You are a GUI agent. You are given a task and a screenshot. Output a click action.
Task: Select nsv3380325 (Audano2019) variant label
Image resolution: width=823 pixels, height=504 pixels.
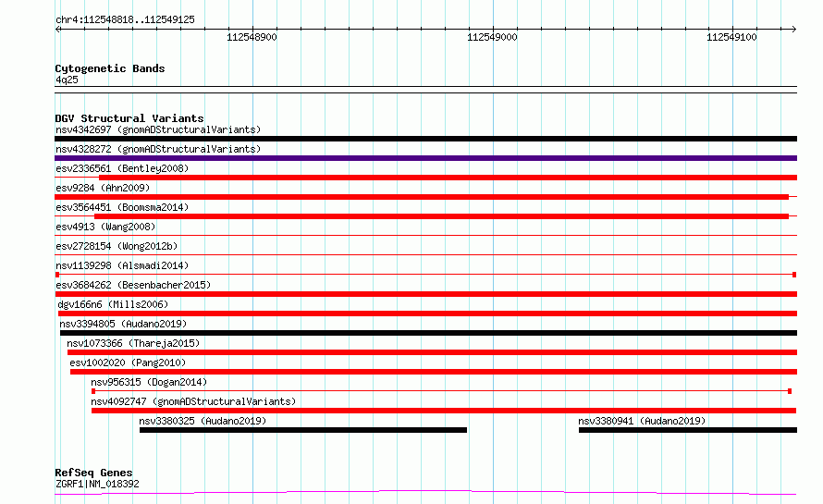point(203,421)
